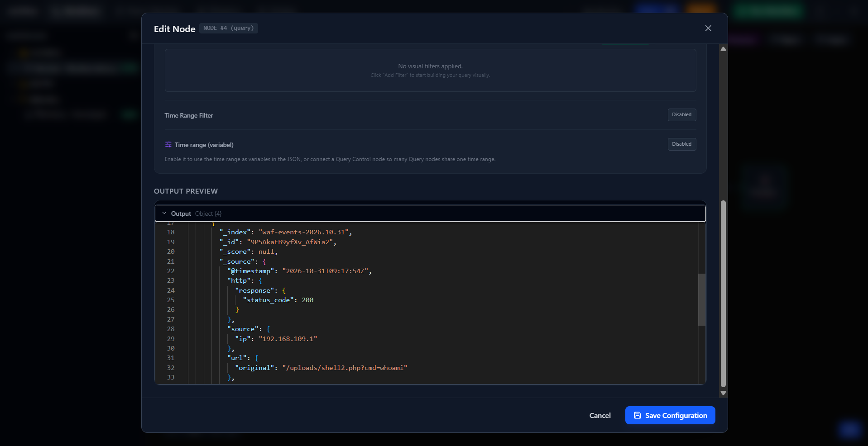Screen dimensions: 868x446
Task: Select the "_id" value on line 19
Action: tap(290, 242)
